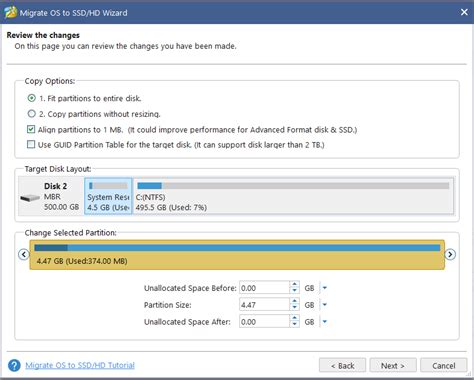Click the wizard app icon in title bar
The image size is (474, 380).
tap(10, 12)
